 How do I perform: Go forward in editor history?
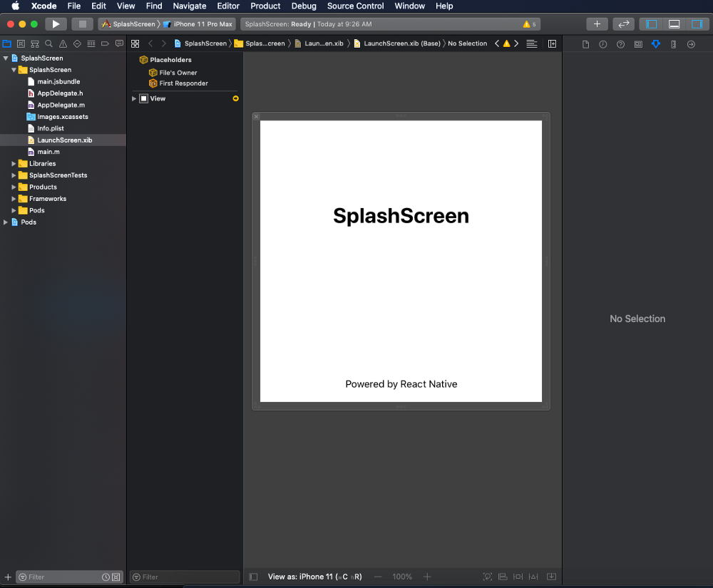click(164, 43)
